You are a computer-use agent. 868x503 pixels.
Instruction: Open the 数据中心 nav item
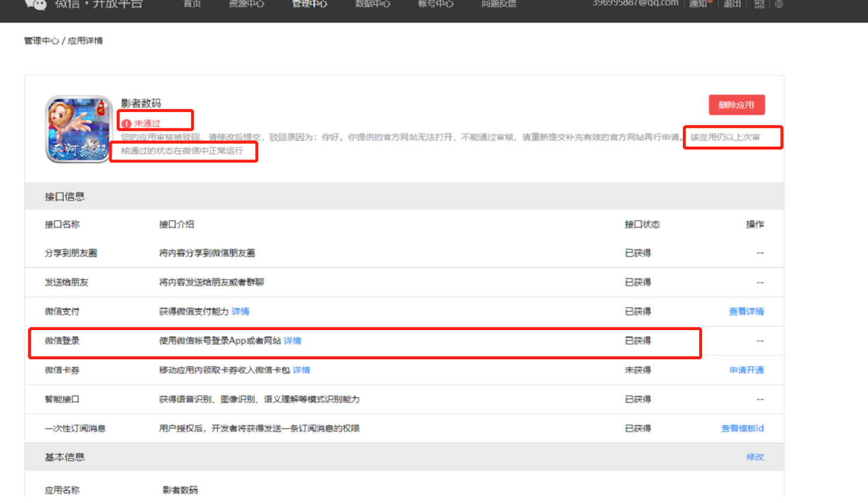click(x=373, y=4)
